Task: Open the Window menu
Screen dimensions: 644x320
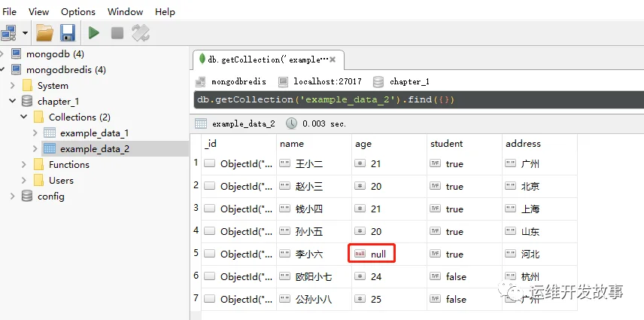Action: coord(126,12)
